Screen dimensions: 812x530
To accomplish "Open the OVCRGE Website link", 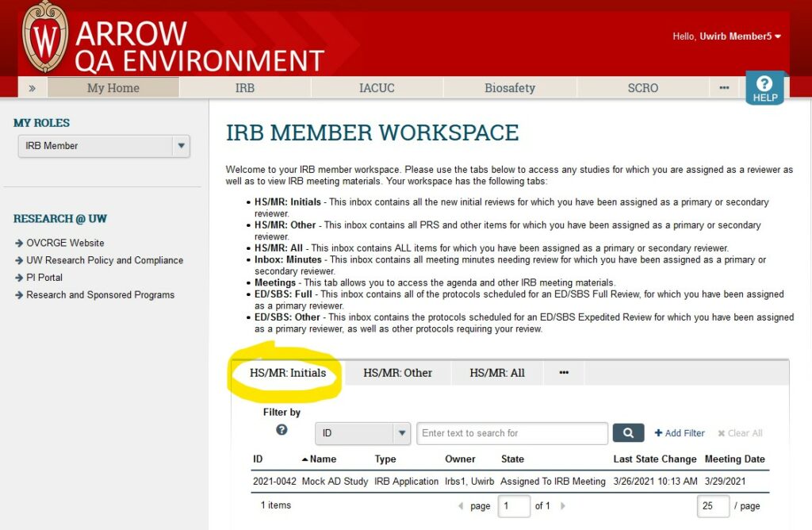I will (65, 243).
